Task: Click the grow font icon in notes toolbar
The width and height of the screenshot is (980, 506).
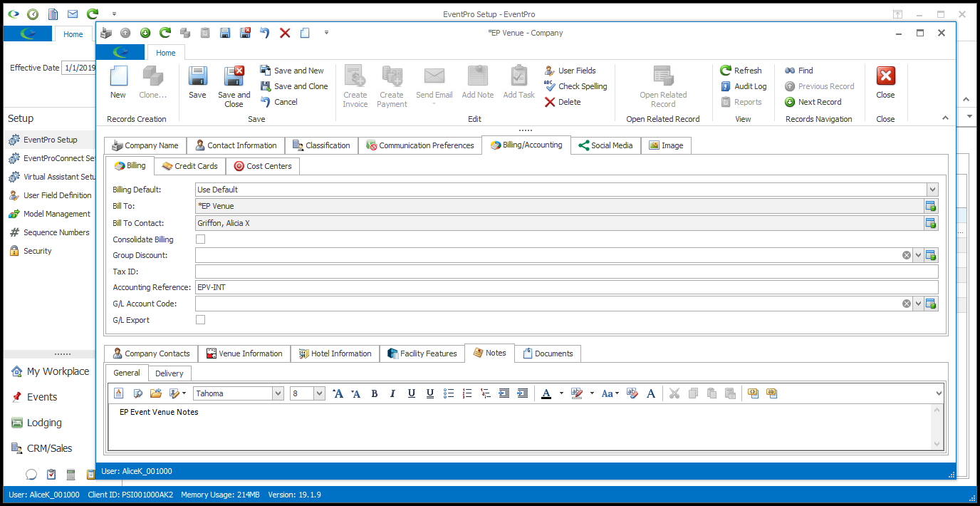Action: [x=338, y=393]
